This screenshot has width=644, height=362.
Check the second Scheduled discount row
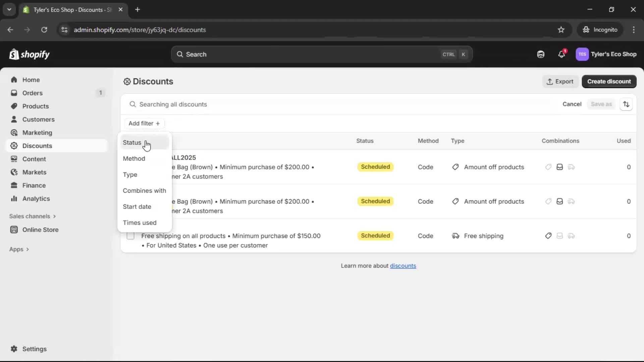click(x=130, y=201)
